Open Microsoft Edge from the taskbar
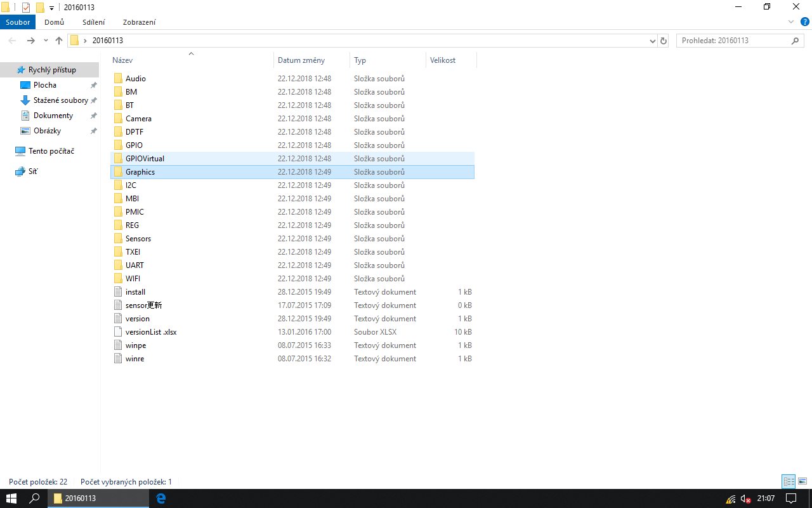This screenshot has height=508, width=812. tap(161, 498)
